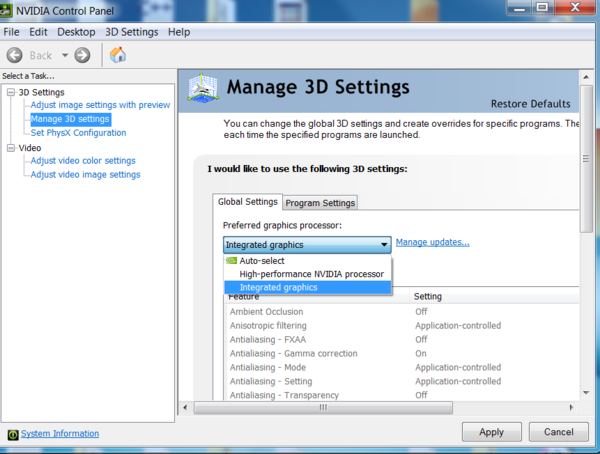Image resolution: width=600 pixels, height=454 pixels.
Task: Select Manage 3D settings in the task tree
Action: point(70,119)
